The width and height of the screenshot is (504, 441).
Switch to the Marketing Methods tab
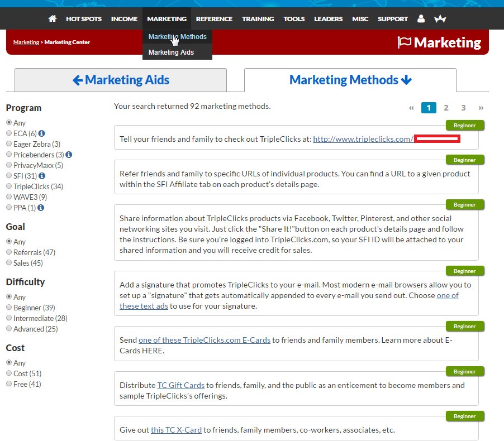[350, 80]
